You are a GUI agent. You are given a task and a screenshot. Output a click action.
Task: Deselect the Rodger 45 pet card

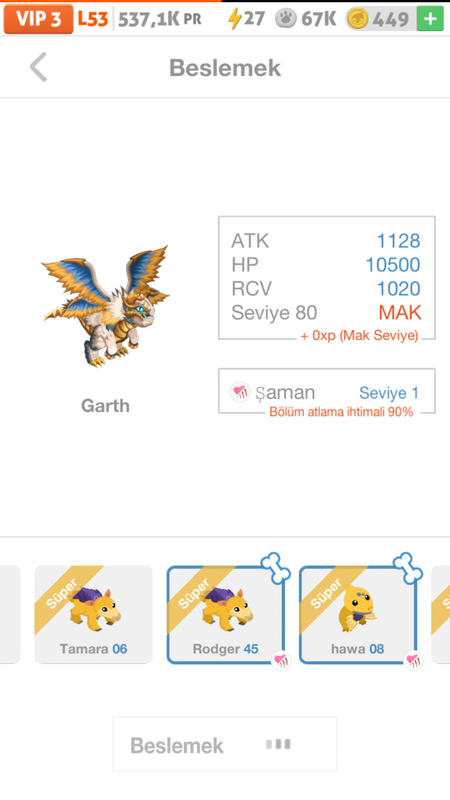point(226,615)
